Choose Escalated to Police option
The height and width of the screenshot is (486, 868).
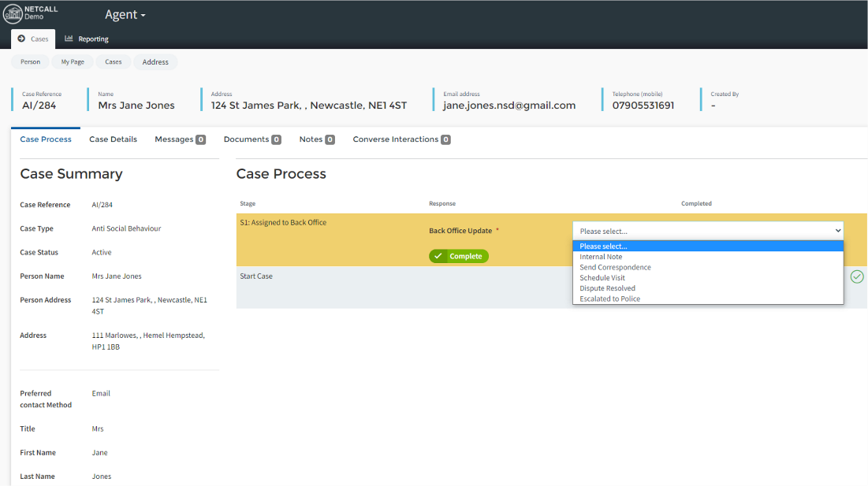tap(609, 299)
